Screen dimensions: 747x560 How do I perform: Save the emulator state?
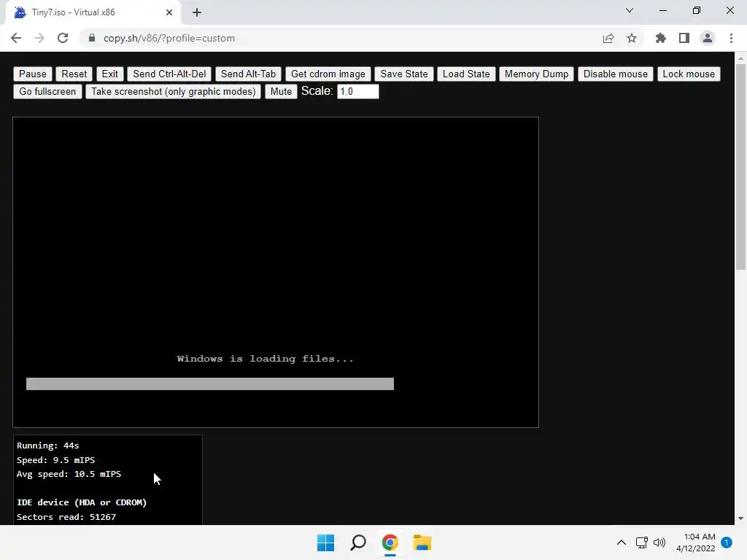(x=404, y=74)
